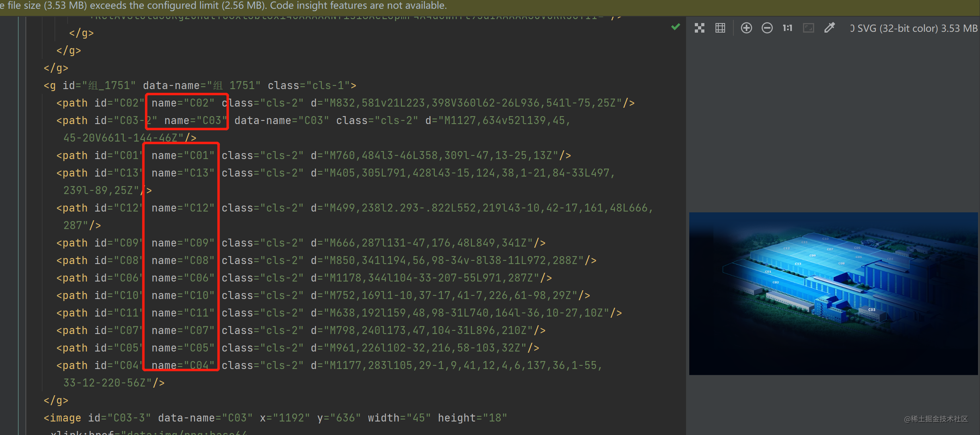Click the SVG building image preview
980x435 pixels.
(833, 293)
